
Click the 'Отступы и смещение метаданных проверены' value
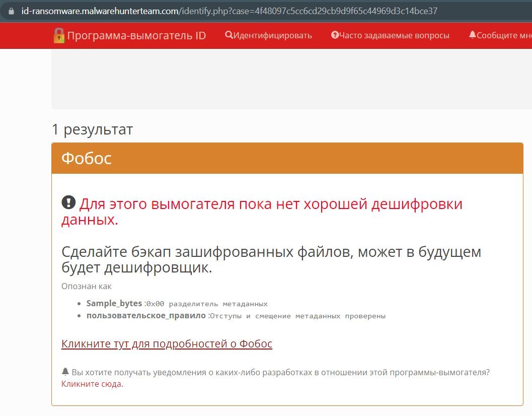coord(298,316)
